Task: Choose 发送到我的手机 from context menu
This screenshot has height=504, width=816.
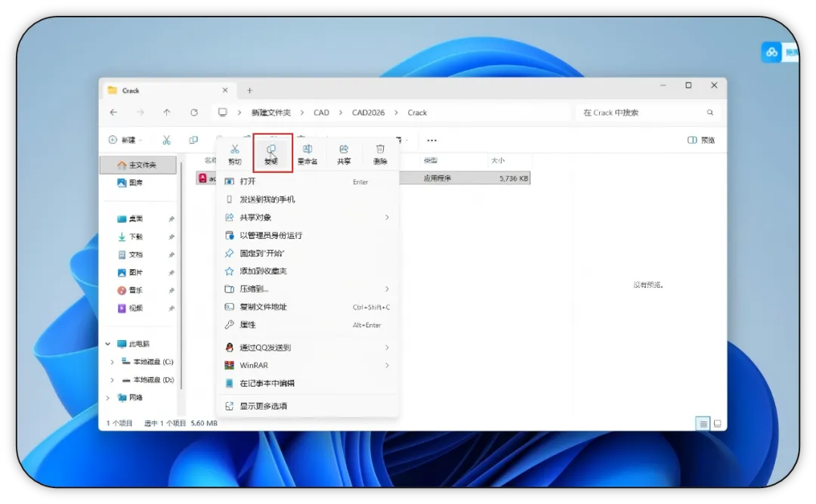Action: tap(308, 199)
